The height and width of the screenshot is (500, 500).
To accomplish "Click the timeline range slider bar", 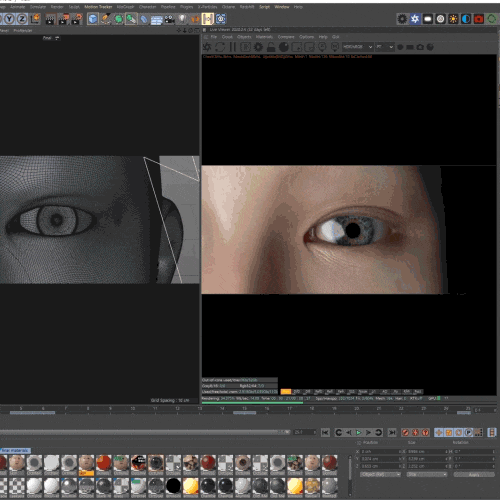I will click(145, 432).
